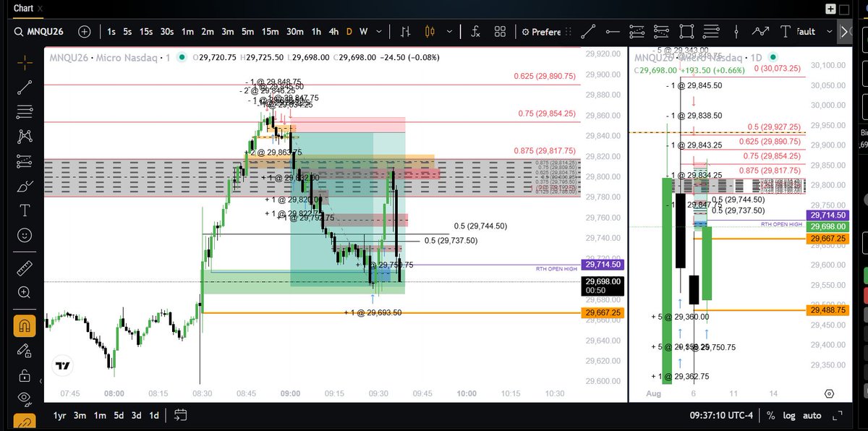
Task: Toggle percent scale mode
Action: click(771, 416)
